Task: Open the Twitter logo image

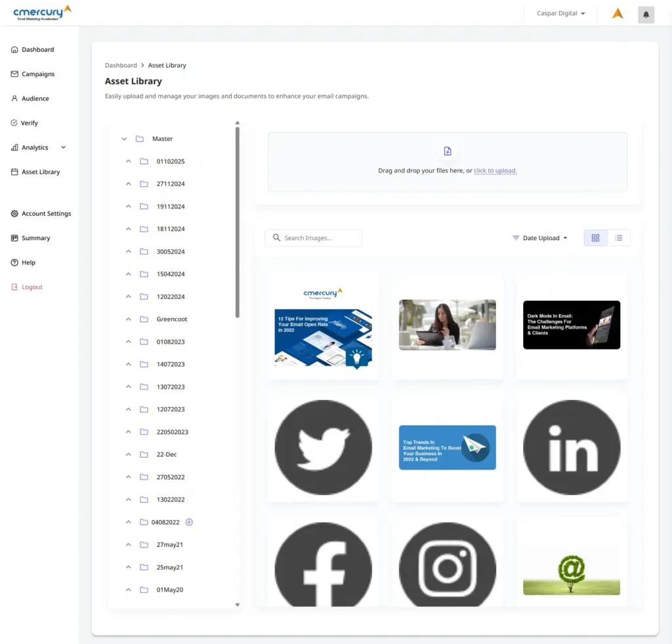Action: (x=323, y=447)
